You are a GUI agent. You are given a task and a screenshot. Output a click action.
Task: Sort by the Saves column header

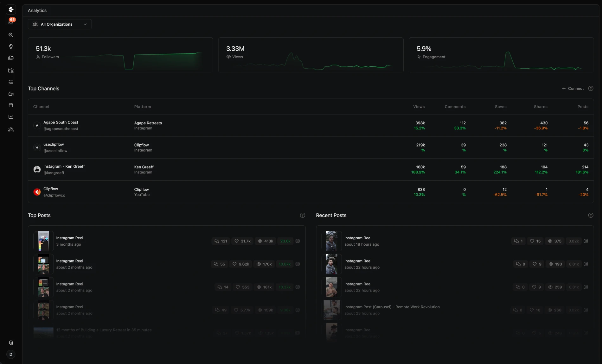(x=501, y=107)
